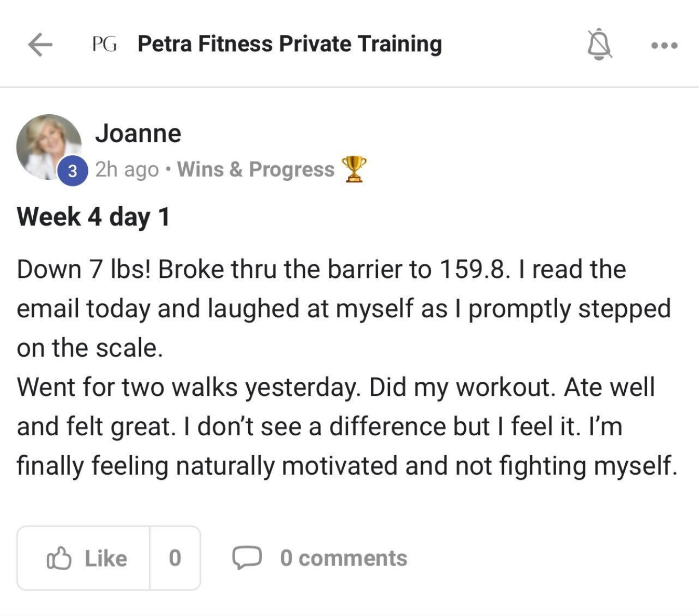Click the '2h ago' post timestamp
The height and width of the screenshot is (616, 699).
click(x=127, y=169)
